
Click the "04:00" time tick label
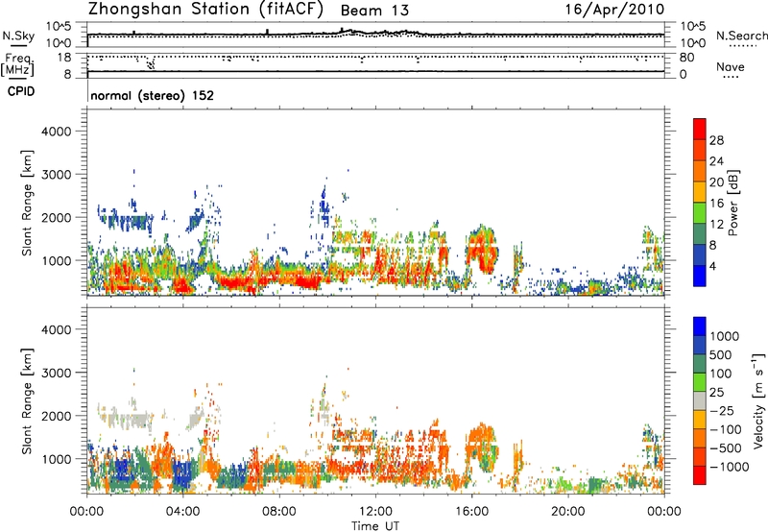(183, 512)
